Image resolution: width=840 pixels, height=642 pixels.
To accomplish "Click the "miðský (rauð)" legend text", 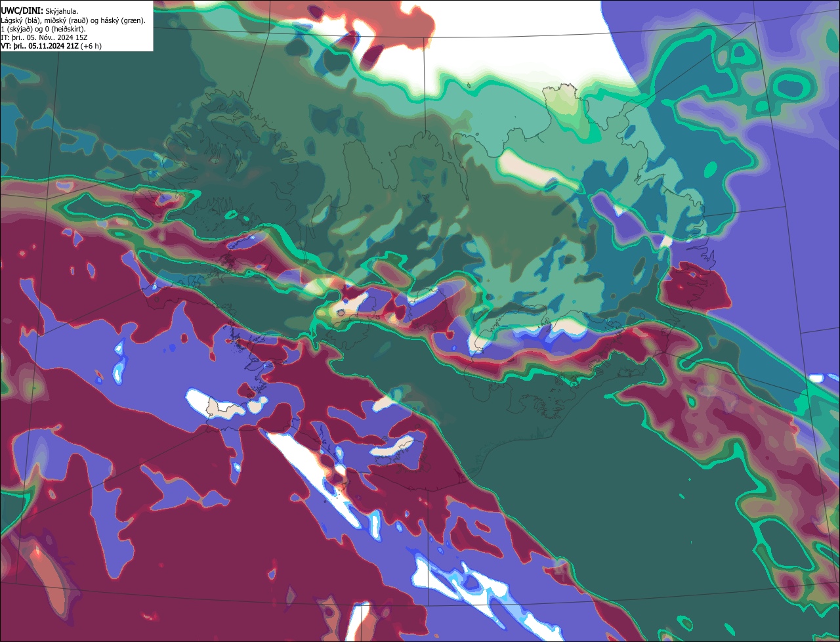I will pyautogui.click(x=66, y=21).
